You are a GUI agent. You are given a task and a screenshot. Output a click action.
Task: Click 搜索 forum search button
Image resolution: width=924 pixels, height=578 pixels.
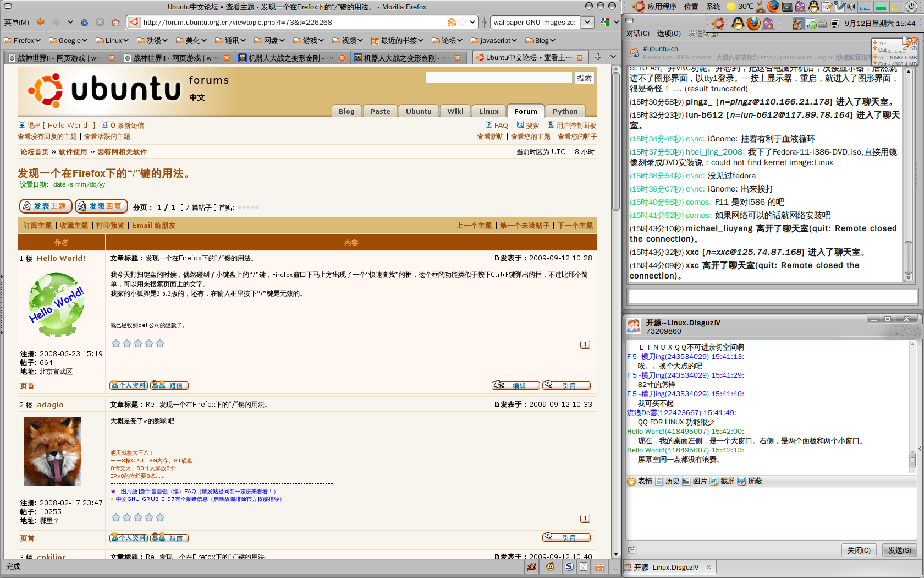[584, 78]
